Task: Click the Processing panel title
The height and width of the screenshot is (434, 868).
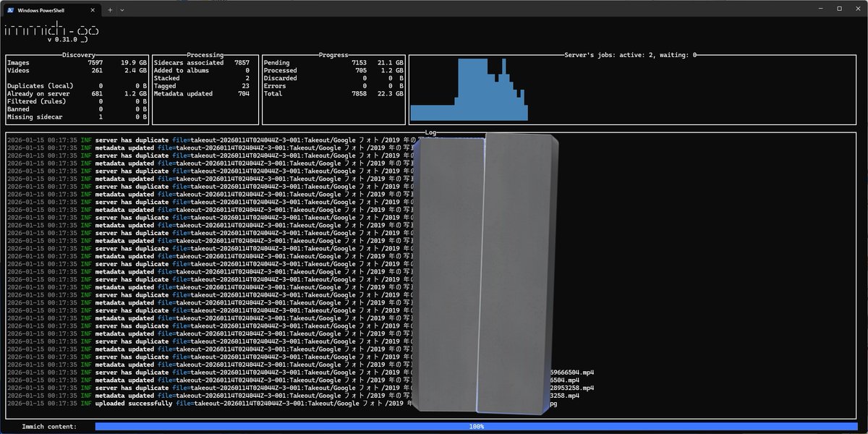Action: (205, 55)
